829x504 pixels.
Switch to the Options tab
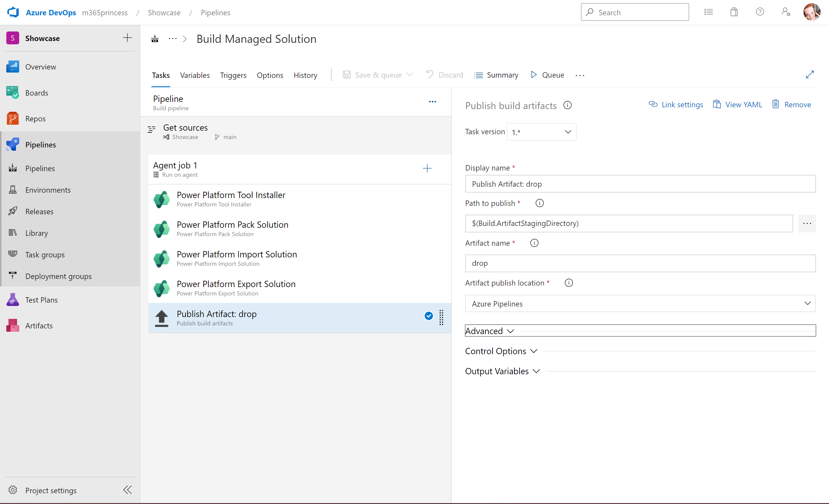(x=270, y=75)
